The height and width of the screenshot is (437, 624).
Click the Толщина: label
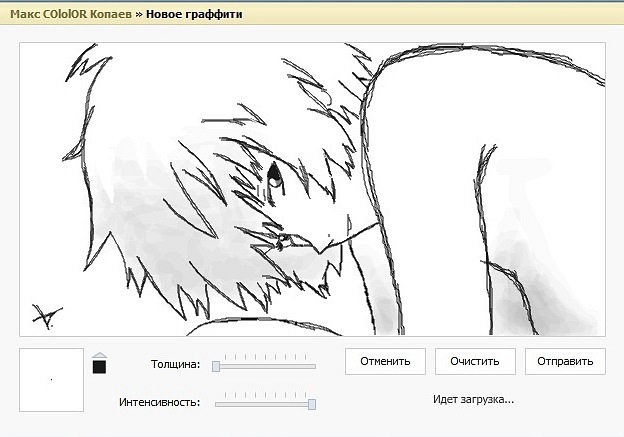click(176, 364)
